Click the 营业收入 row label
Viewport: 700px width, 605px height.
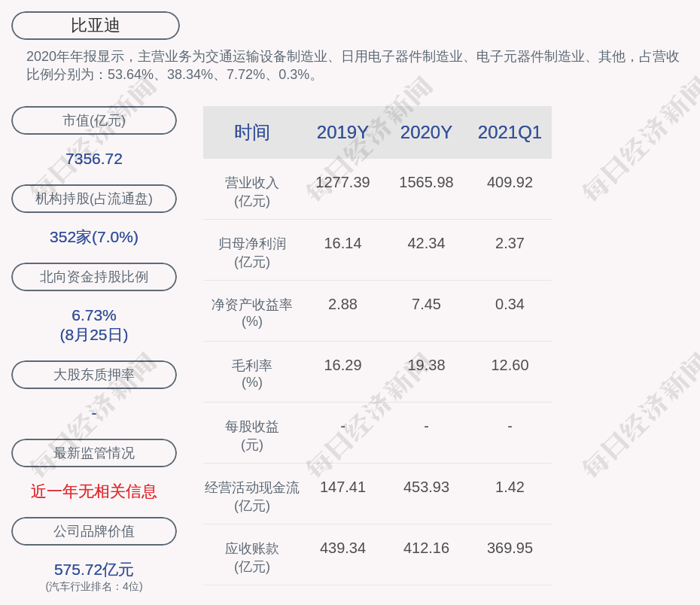[x=252, y=192]
